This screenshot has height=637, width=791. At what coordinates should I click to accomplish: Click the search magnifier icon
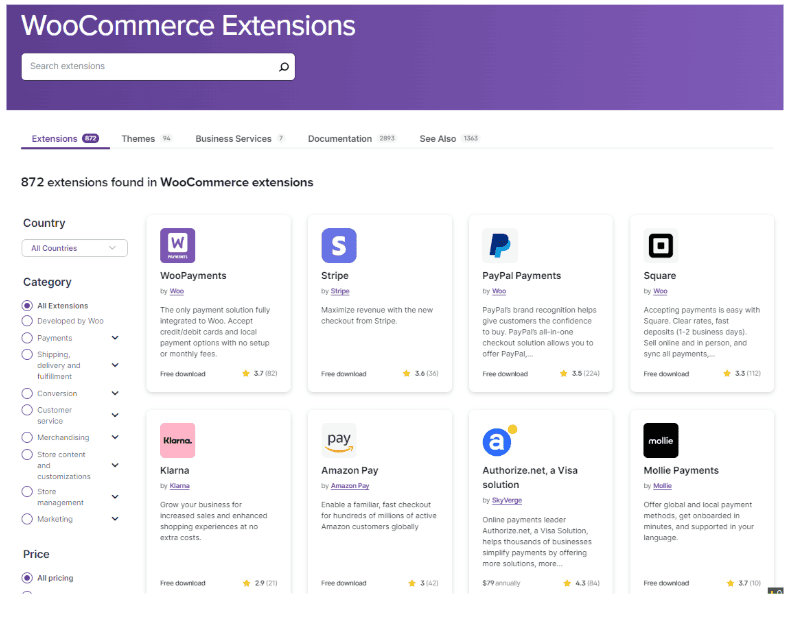(284, 67)
